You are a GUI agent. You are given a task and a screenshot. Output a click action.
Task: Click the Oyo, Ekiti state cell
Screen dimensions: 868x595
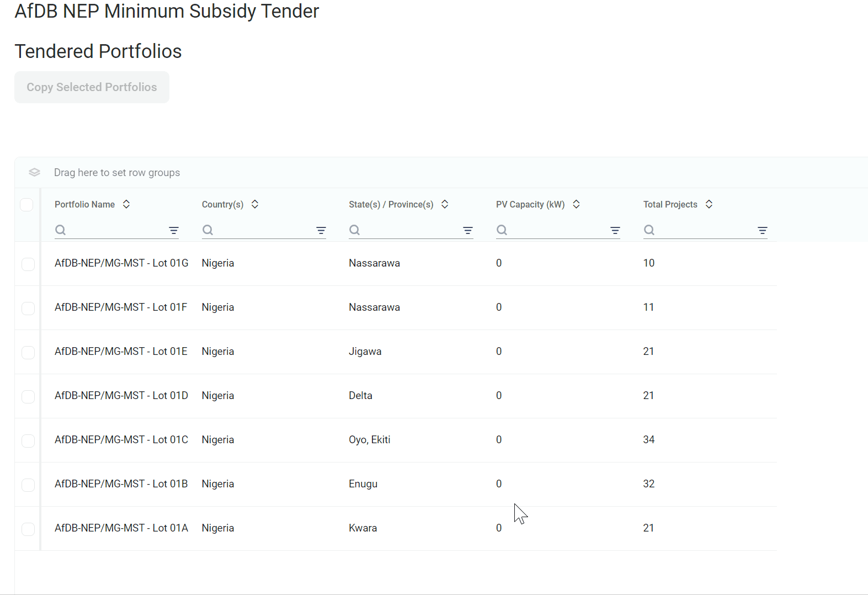coord(369,440)
